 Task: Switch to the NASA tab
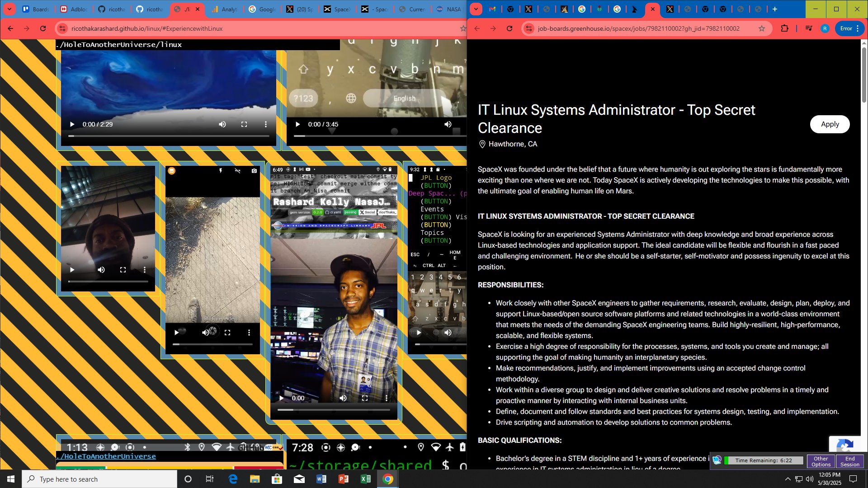[x=448, y=9]
